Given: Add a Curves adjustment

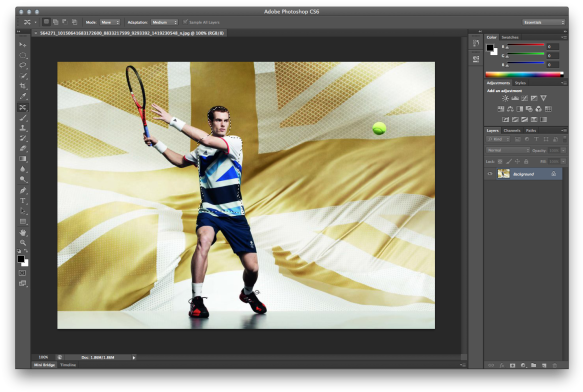Looking at the screenshot, I should 524,98.
